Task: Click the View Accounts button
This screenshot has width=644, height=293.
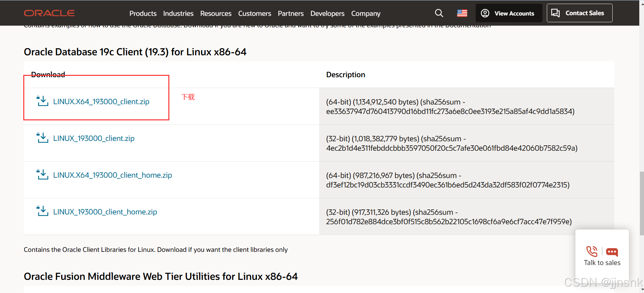Action: [509, 13]
